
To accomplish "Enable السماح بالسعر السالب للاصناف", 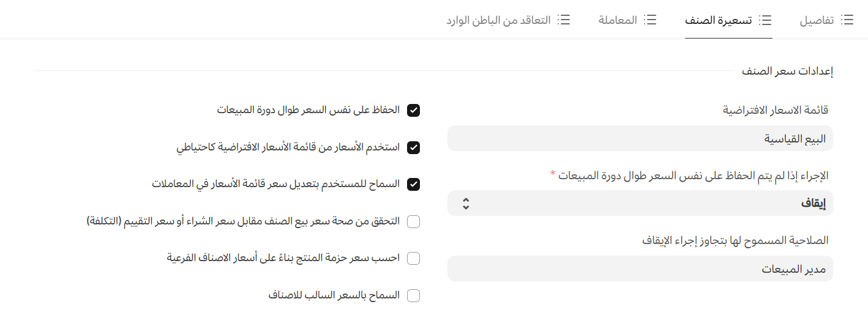I will tap(414, 295).
